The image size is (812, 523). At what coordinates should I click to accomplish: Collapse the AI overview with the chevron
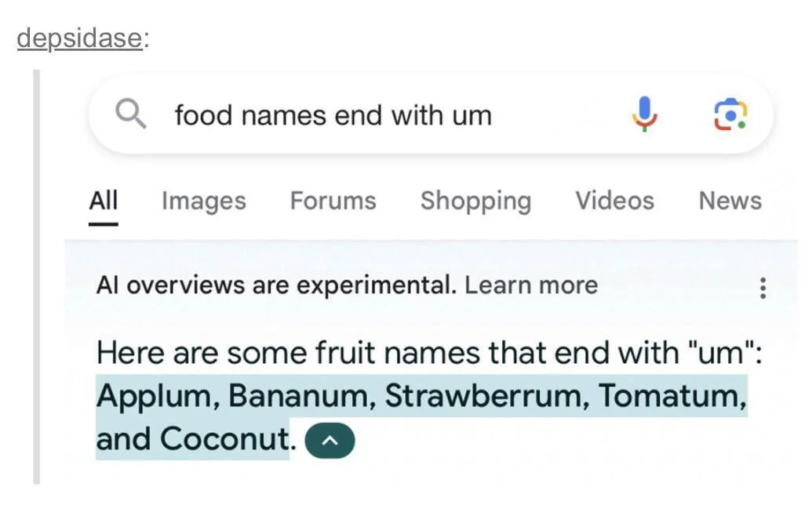[330, 440]
